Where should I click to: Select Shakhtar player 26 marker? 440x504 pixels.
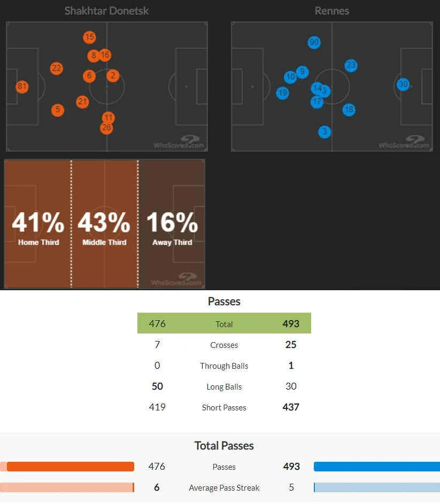coord(106,128)
